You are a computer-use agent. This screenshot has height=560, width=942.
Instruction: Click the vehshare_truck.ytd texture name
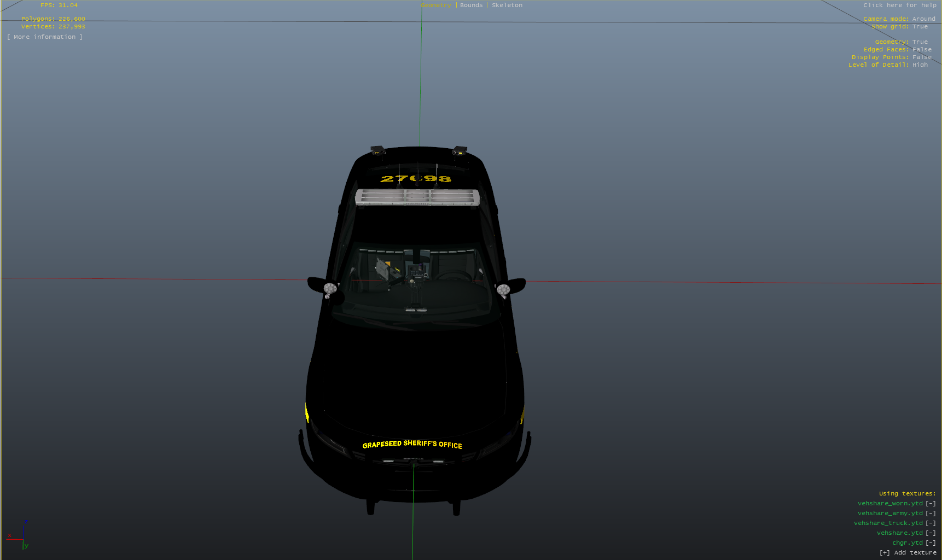pos(888,523)
